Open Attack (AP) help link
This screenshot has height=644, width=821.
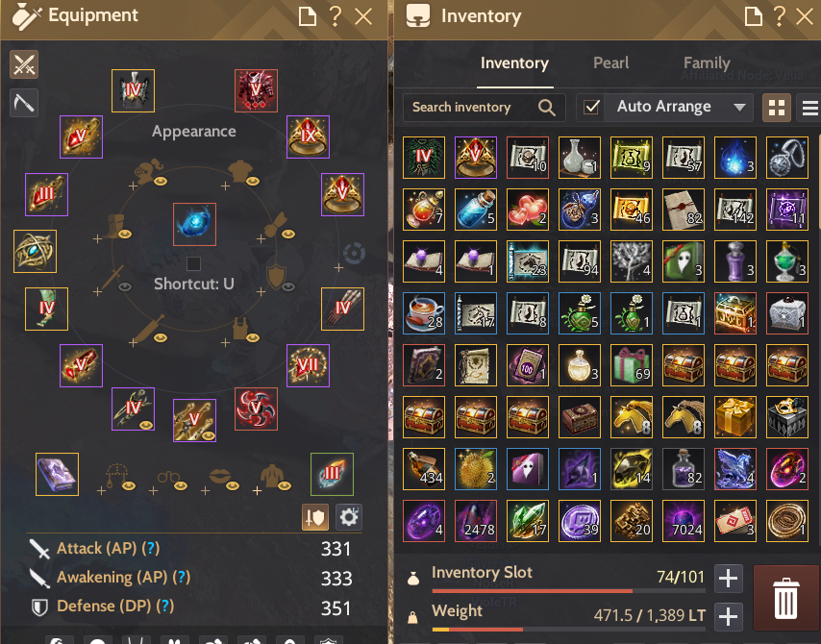point(151,548)
